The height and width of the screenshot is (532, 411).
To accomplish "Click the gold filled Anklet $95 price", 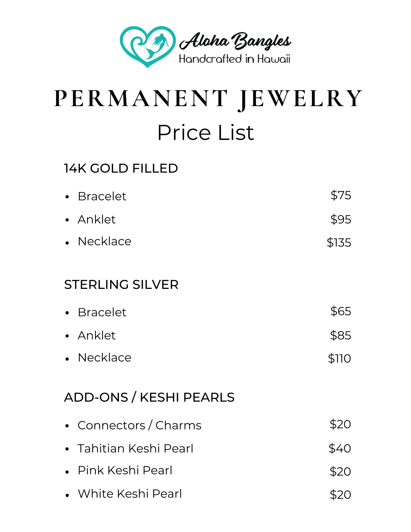I will (x=341, y=219).
